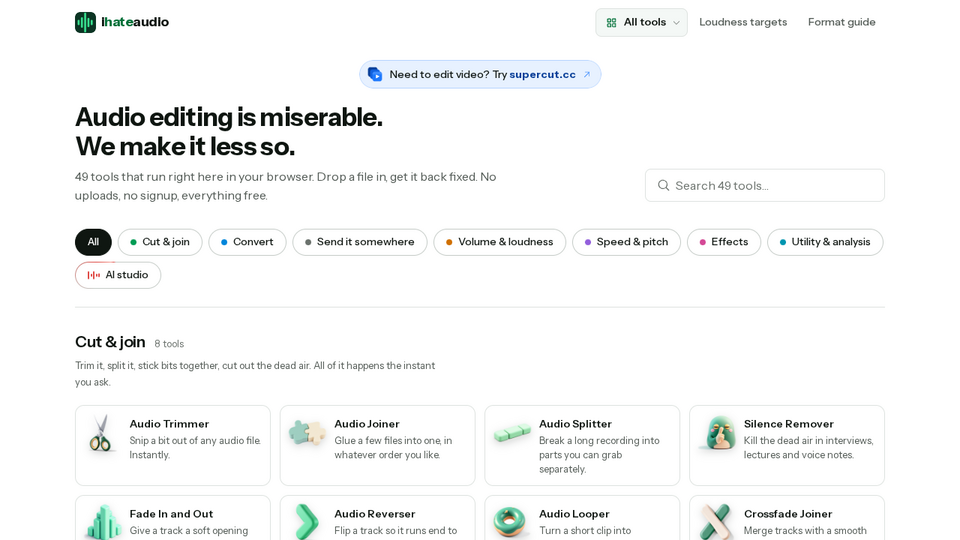Viewport: 960px width, 540px height.
Task: Click the external arrow icon beside supercut.cc
Action: 587,74
